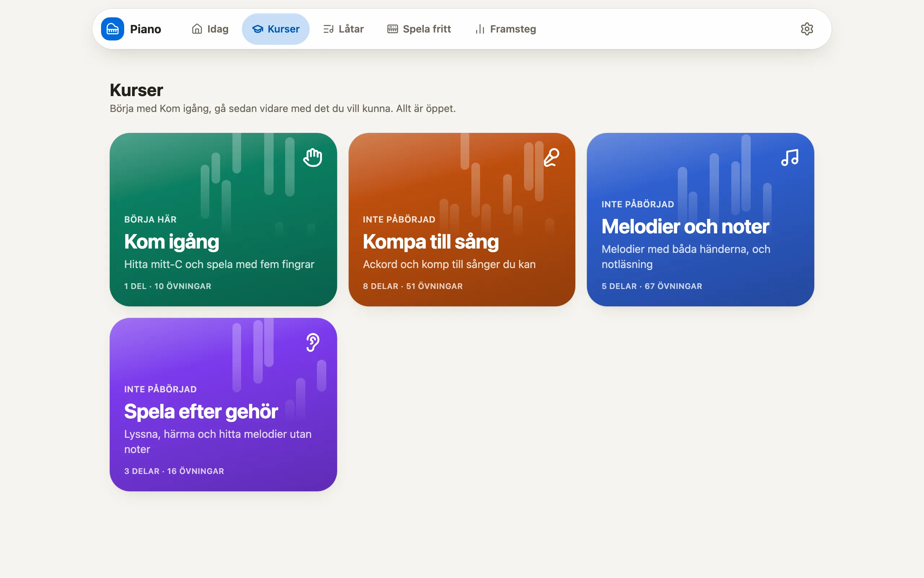Screen dimensions: 924x578
Task: Go to the Idag tab
Action: tap(210, 29)
